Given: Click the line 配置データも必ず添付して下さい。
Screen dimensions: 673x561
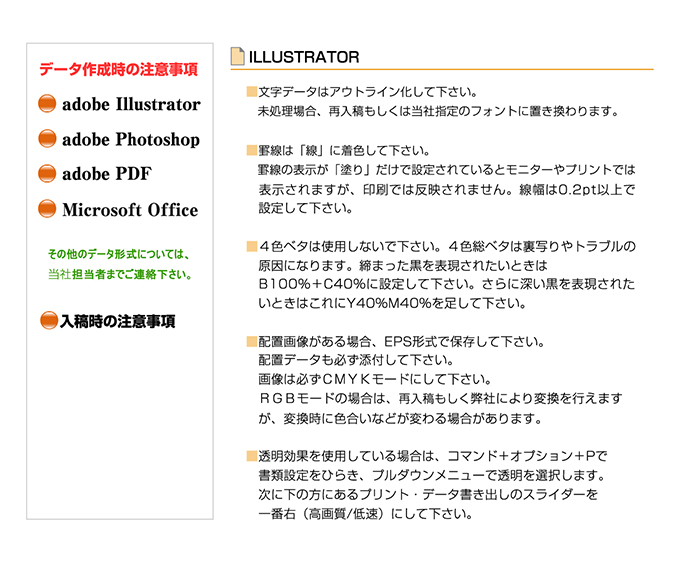Looking at the screenshot, I should (356, 360).
